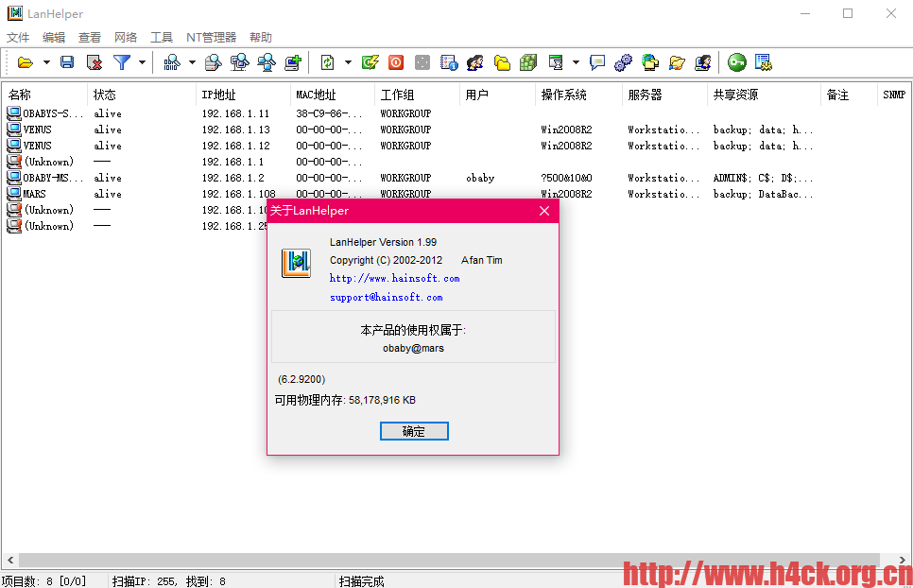This screenshot has width=913, height=588.
Task: Click the red power shutdown icon
Action: tap(396, 62)
